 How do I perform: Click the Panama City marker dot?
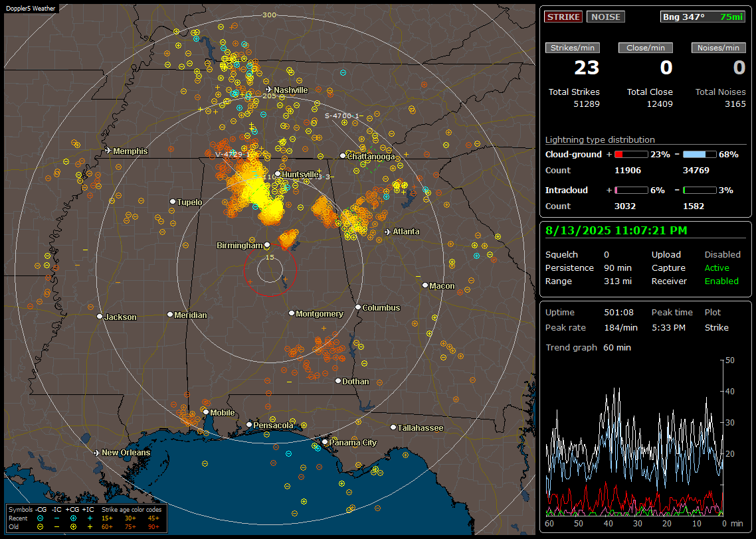[325, 441]
